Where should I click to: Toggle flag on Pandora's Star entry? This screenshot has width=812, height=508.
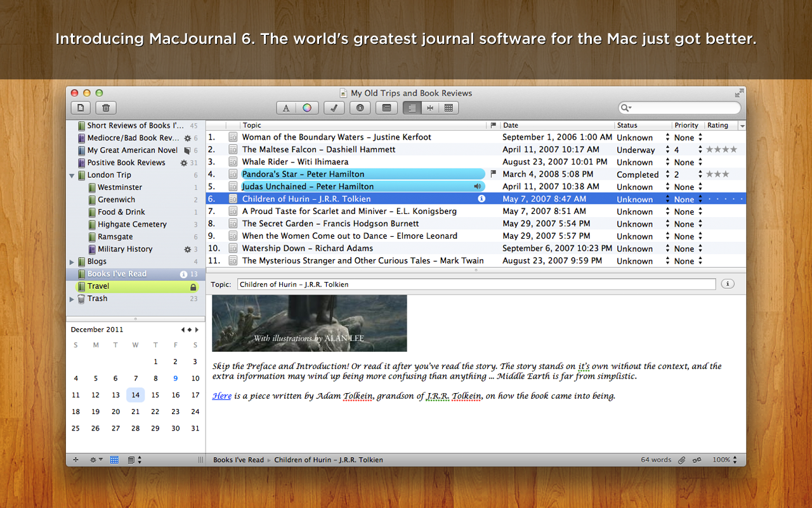click(494, 174)
